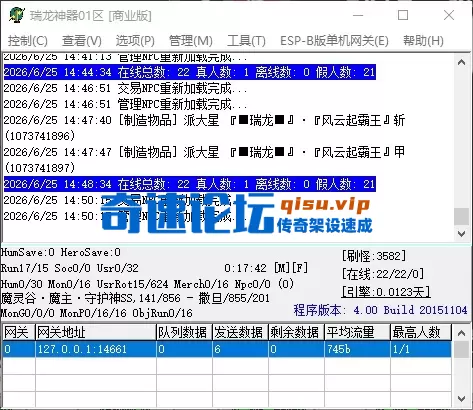Close the 瑞龙神器01区 window
473x410 pixels.
tap(449, 15)
